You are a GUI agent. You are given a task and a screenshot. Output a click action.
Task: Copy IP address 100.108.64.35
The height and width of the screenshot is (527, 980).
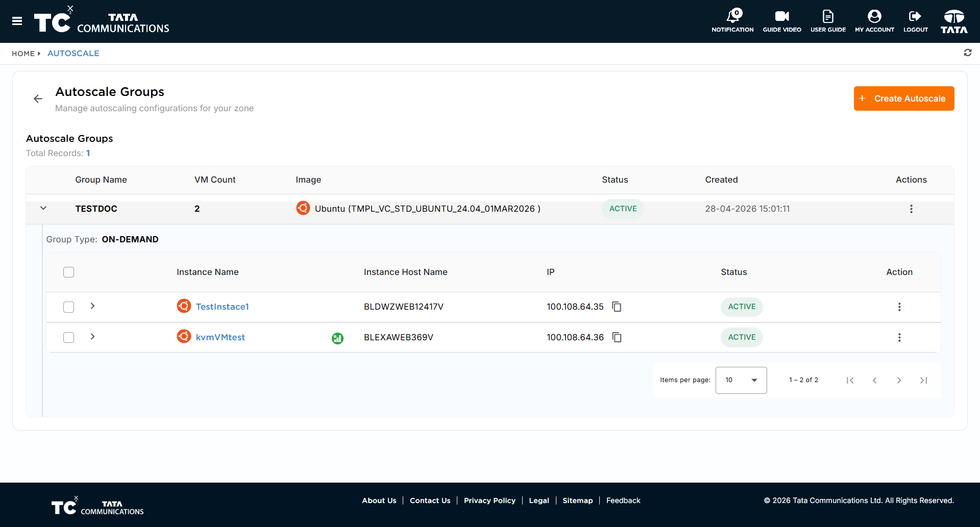(x=617, y=307)
